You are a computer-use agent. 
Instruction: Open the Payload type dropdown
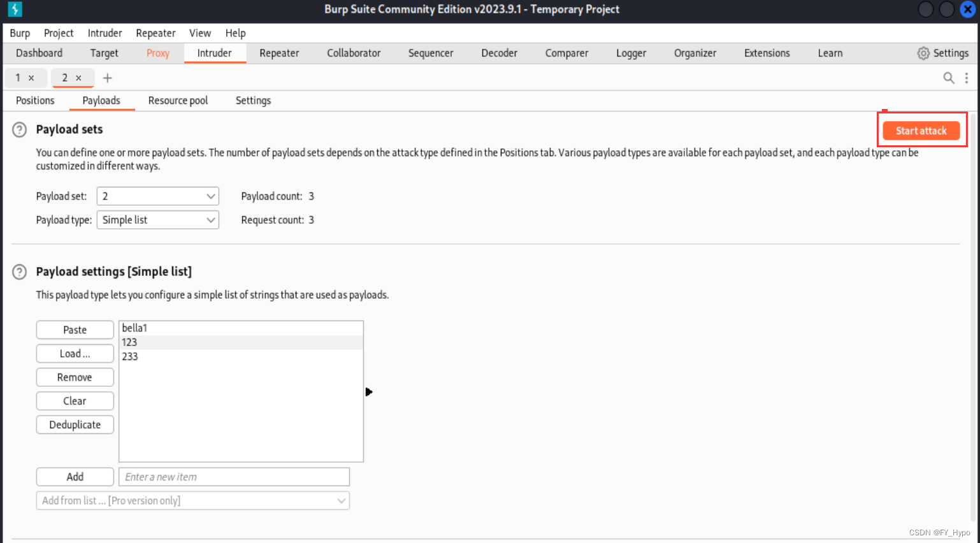click(157, 220)
